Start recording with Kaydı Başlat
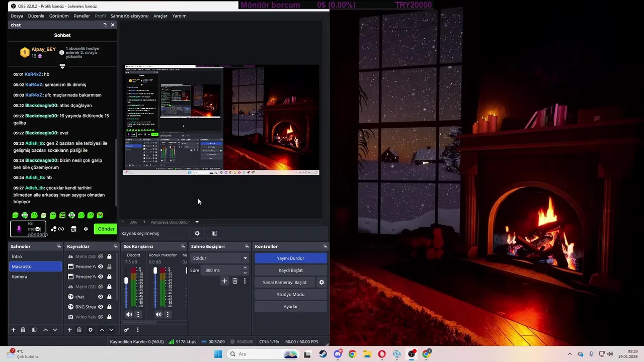Image resolution: width=644 pixels, height=362 pixels. [x=291, y=270]
